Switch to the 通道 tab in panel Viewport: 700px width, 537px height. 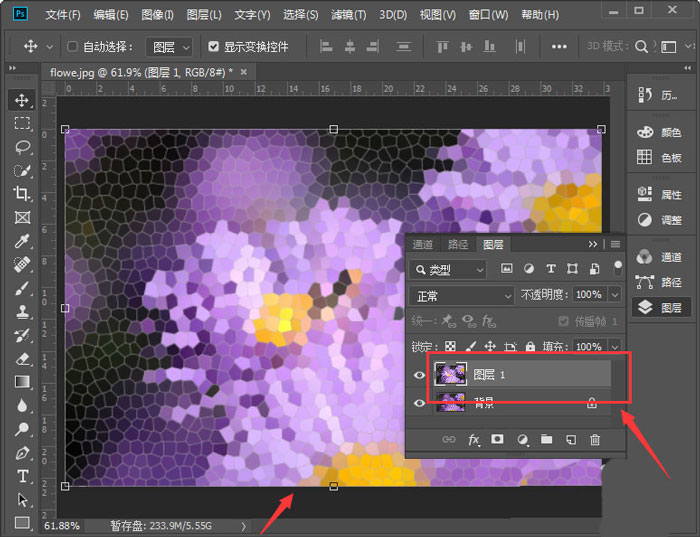(x=422, y=245)
